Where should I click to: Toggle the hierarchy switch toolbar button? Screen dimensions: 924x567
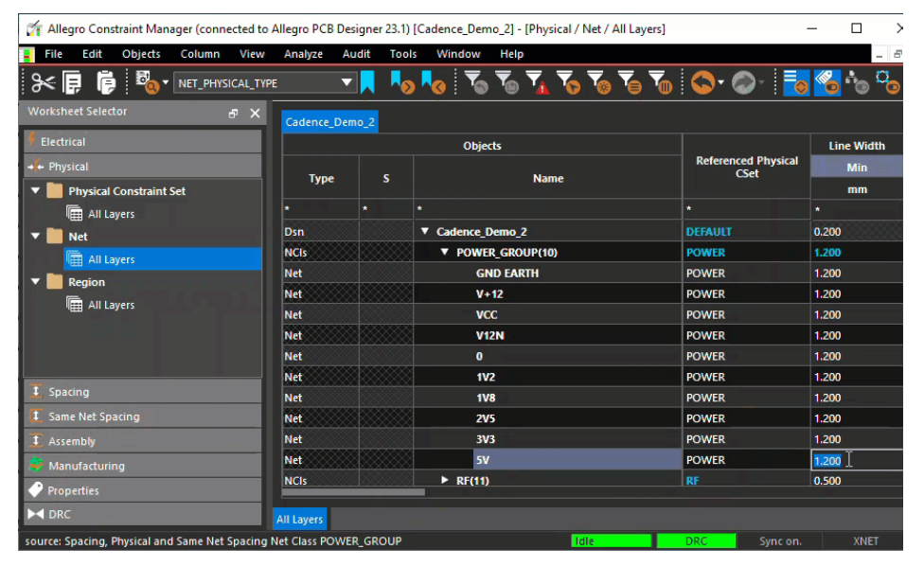coord(857,82)
